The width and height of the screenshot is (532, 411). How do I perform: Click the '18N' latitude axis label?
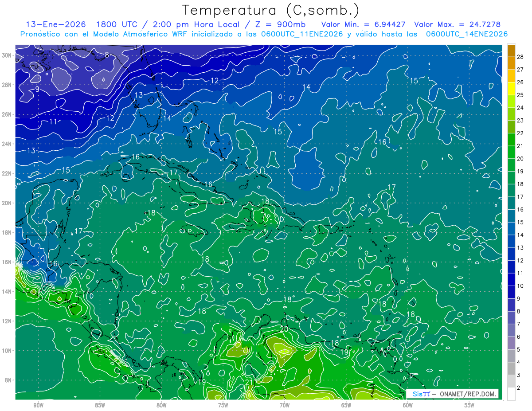click(x=7, y=232)
